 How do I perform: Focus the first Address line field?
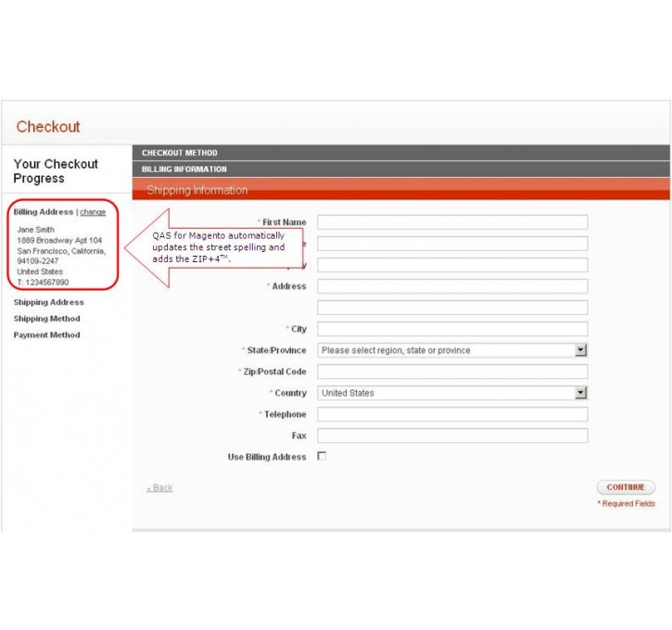pyautogui.click(x=452, y=286)
